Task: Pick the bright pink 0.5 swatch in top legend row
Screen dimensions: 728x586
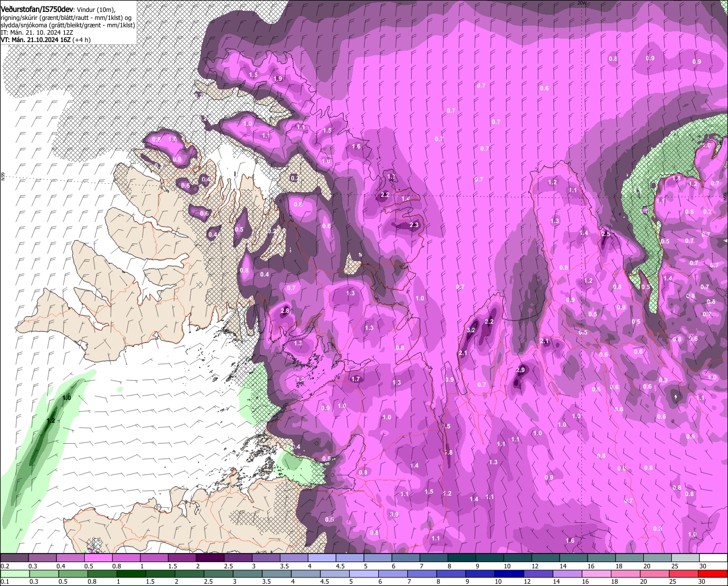Action: 98,558
